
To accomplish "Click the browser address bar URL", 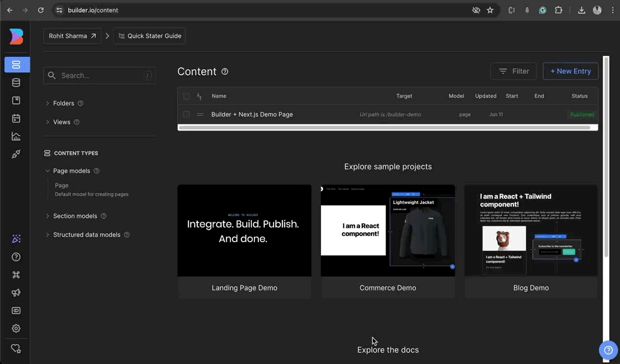I will [93, 10].
